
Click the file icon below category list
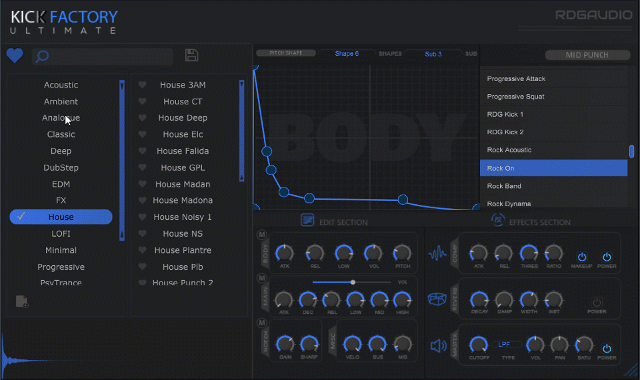[22, 301]
